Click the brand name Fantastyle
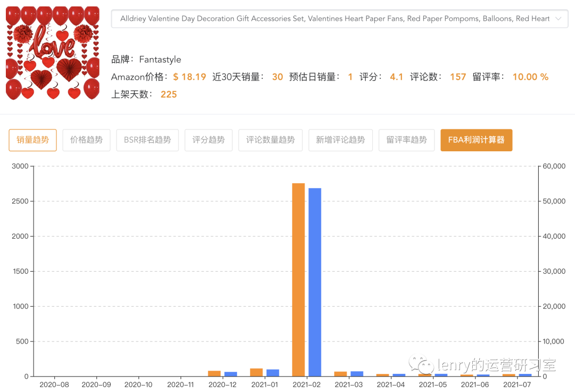The image size is (575, 392). click(x=160, y=60)
